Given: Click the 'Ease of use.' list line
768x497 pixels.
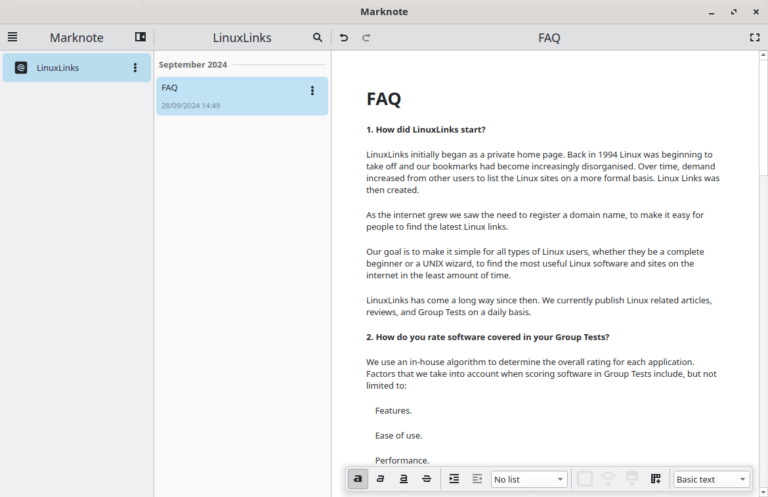Looking at the screenshot, I should point(398,436).
